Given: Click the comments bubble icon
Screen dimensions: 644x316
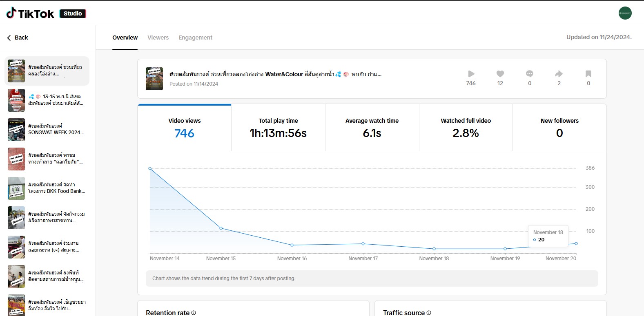Looking at the screenshot, I should pos(530,74).
